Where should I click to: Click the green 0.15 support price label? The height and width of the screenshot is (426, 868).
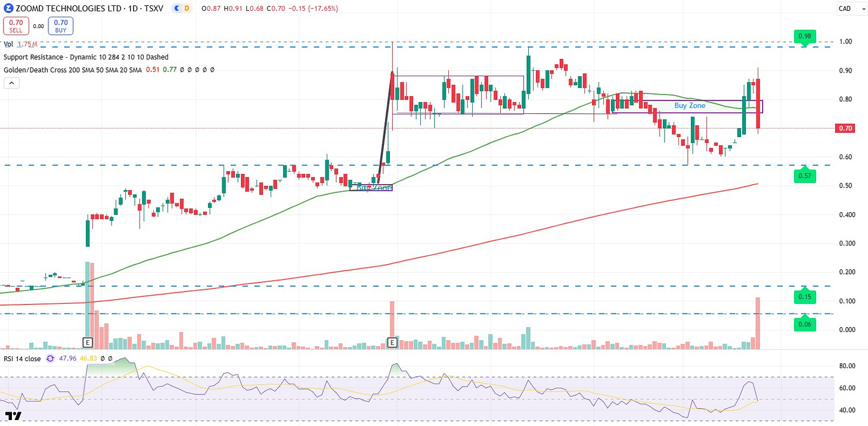pos(806,297)
